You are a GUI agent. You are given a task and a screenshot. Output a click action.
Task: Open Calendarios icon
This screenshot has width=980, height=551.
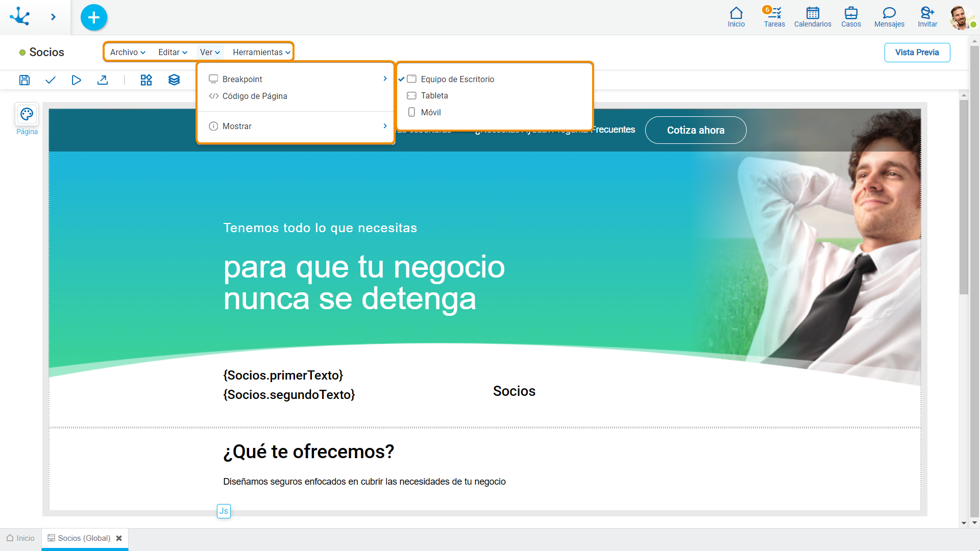coord(813,17)
